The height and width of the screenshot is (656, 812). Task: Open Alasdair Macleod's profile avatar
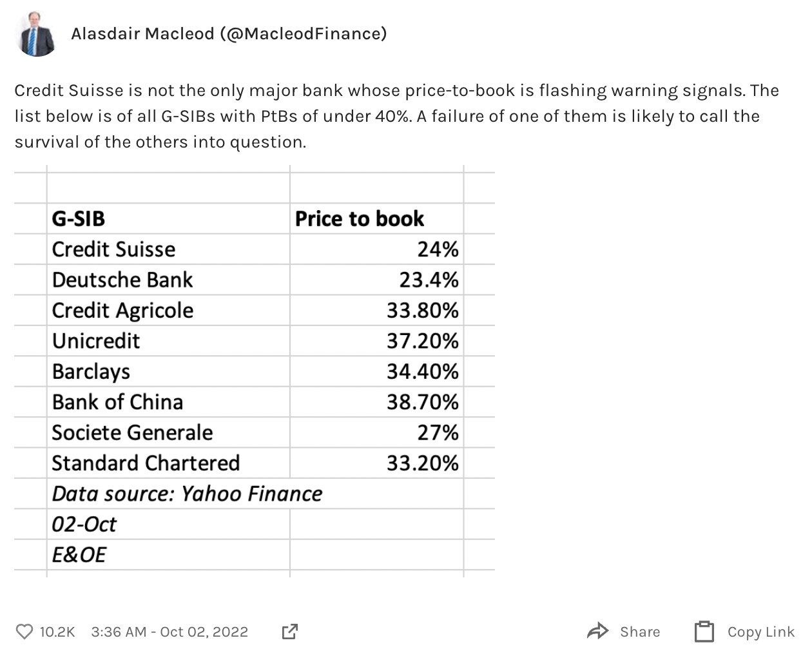[37, 34]
